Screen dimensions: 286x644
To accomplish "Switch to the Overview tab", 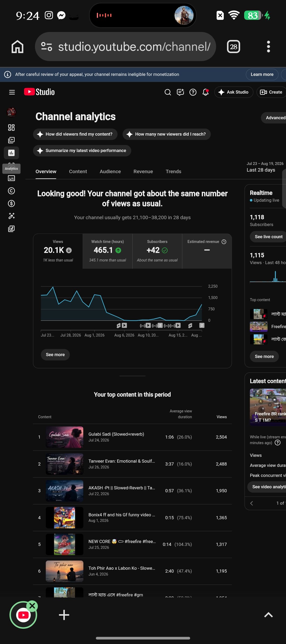I will click(46, 171).
